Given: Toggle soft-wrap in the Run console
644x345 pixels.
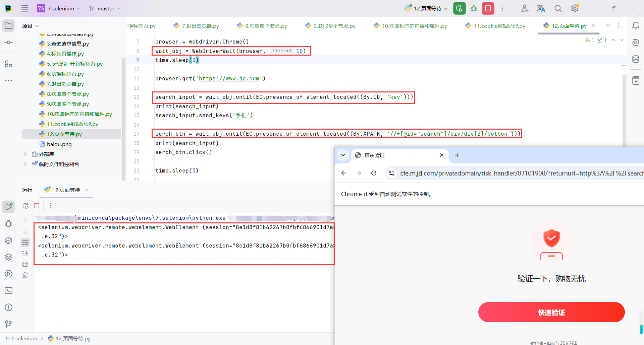Looking at the screenshot, I should point(25,243).
